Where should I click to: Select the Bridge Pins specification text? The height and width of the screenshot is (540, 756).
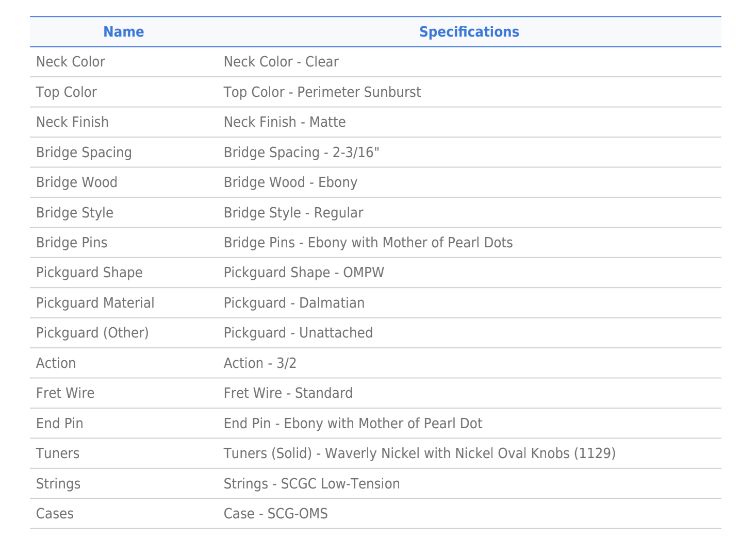click(368, 243)
